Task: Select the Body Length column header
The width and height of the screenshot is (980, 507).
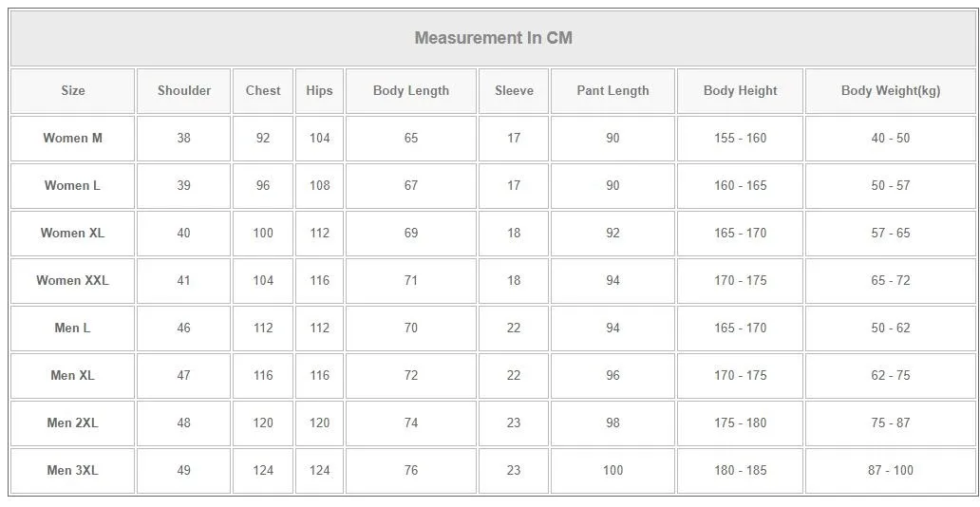Action: pos(411,91)
